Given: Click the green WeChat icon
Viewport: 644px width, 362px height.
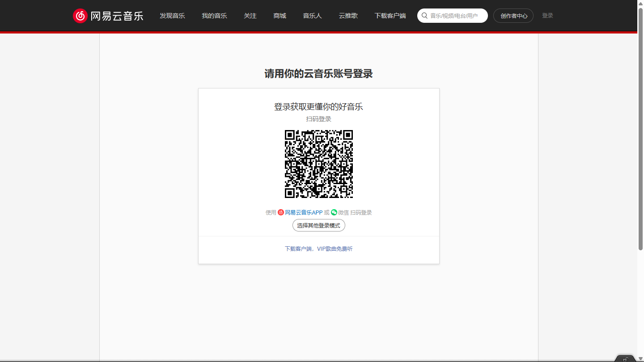Looking at the screenshot, I should click(x=334, y=212).
